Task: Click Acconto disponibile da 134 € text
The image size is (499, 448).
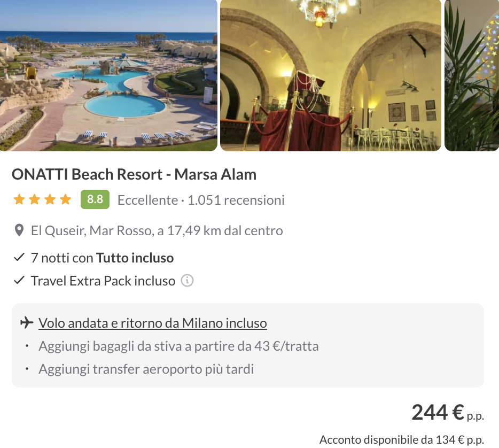Action: 402,440
